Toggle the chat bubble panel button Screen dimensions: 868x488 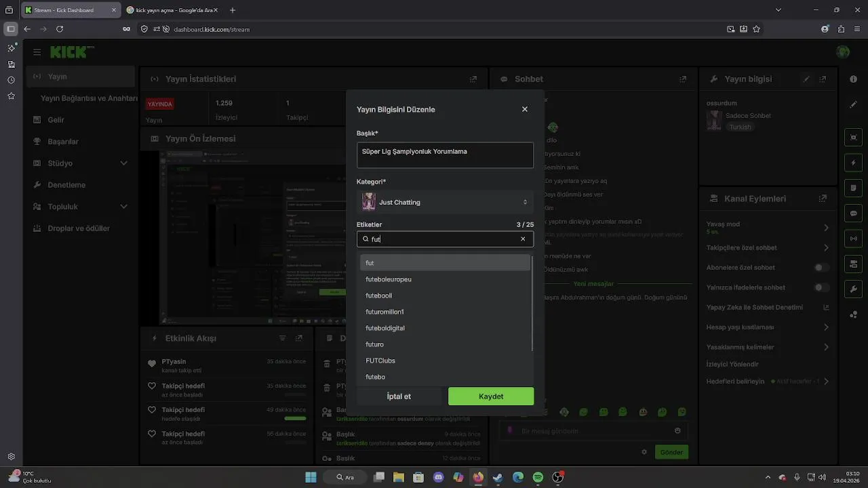tap(853, 213)
